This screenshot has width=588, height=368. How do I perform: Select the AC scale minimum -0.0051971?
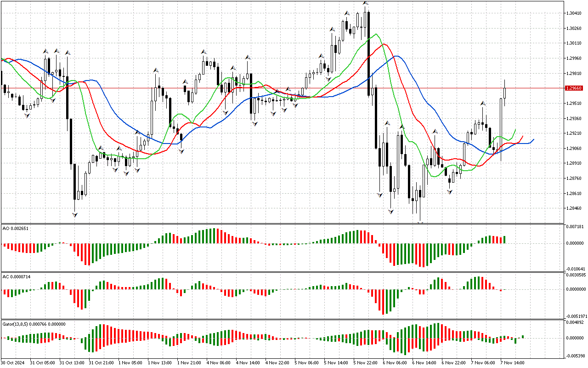coord(577,316)
